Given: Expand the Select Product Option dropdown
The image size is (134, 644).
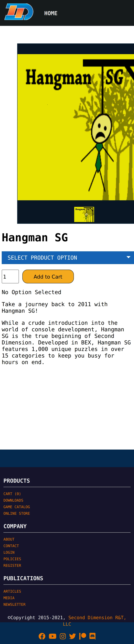Looking at the screenshot, I should 68,258.
